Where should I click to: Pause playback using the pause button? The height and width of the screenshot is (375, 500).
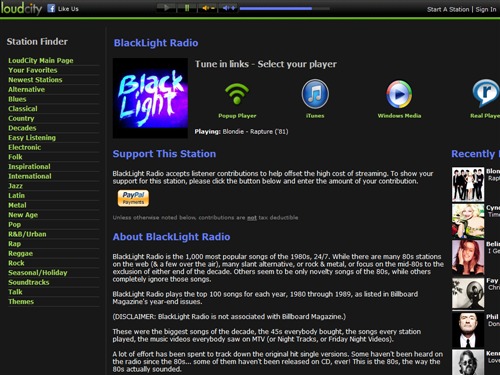tap(187, 8)
